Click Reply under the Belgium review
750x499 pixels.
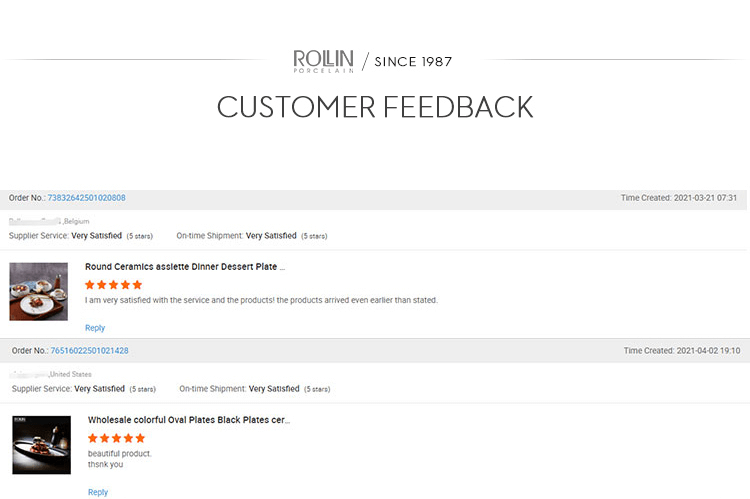pos(95,328)
